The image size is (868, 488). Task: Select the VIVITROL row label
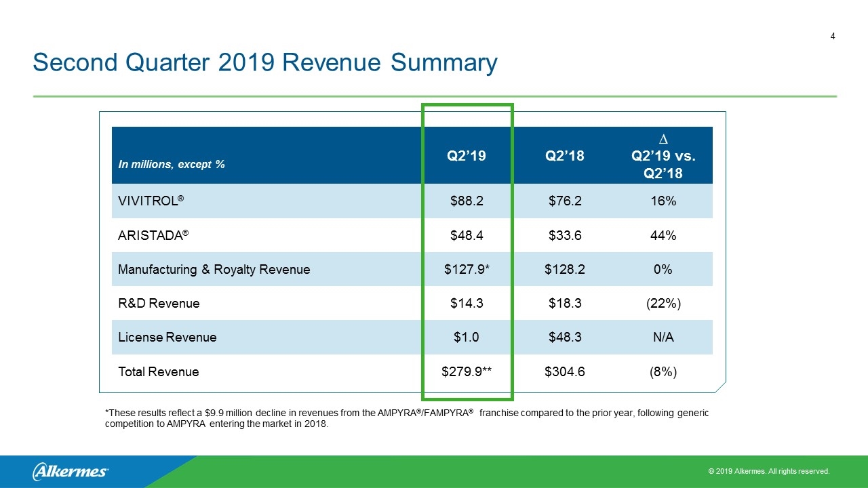point(151,201)
